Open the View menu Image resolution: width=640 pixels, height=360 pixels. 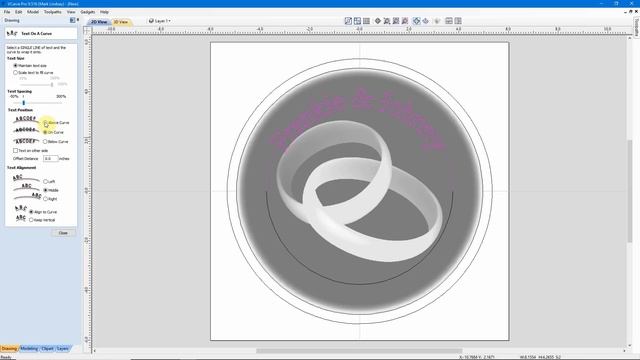[71, 12]
